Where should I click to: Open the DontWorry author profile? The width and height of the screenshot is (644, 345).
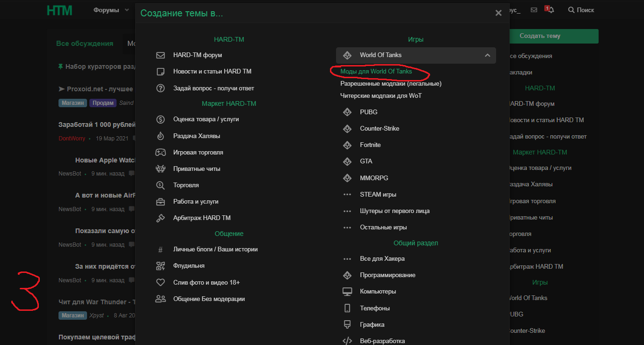pyautogui.click(x=72, y=139)
